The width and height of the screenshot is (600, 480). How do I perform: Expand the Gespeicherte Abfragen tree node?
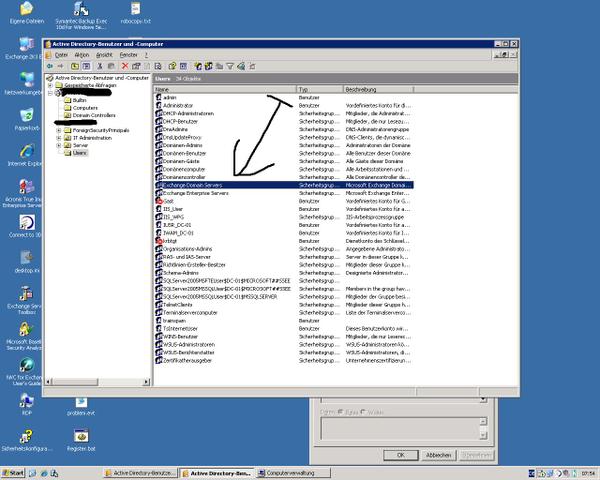click(50, 85)
